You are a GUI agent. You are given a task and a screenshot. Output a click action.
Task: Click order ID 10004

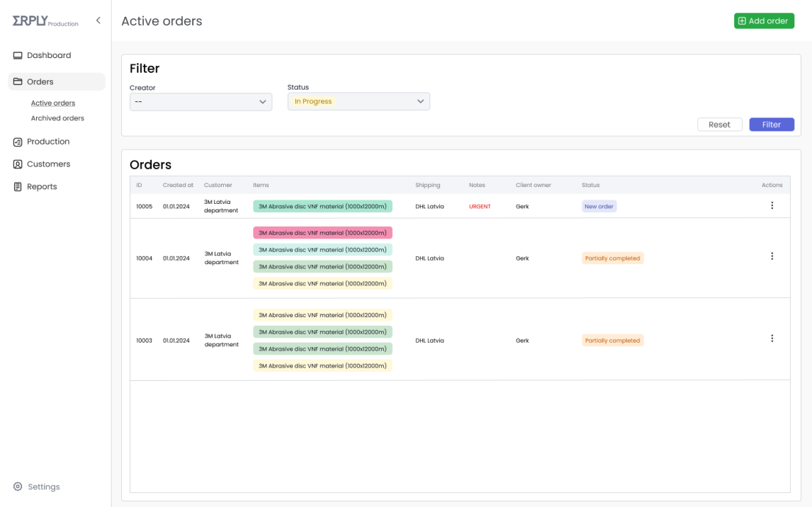pyautogui.click(x=144, y=258)
